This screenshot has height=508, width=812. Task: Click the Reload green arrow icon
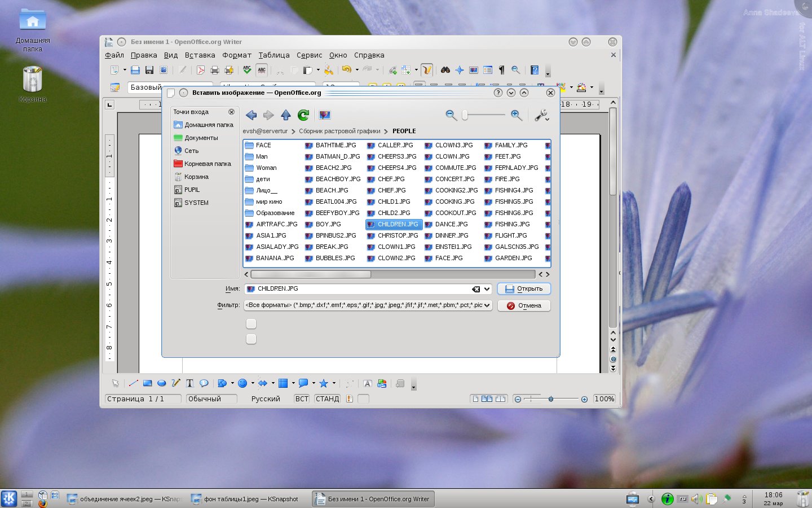[x=303, y=115]
